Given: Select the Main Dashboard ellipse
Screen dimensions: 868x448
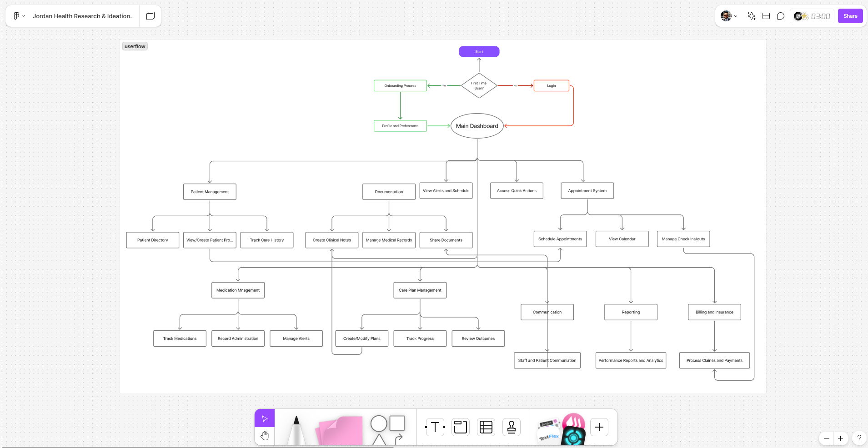Looking at the screenshot, I should (x=477, y=126).
